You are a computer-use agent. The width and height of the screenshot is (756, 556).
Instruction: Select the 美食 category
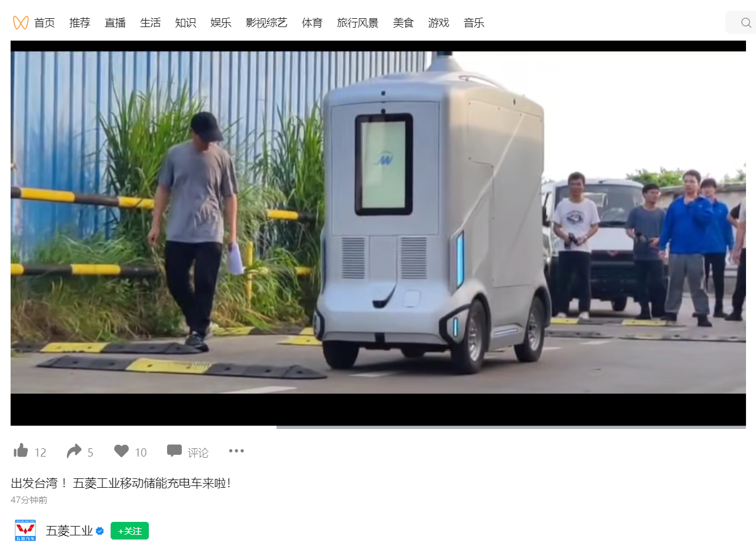[x=404, y=22]
